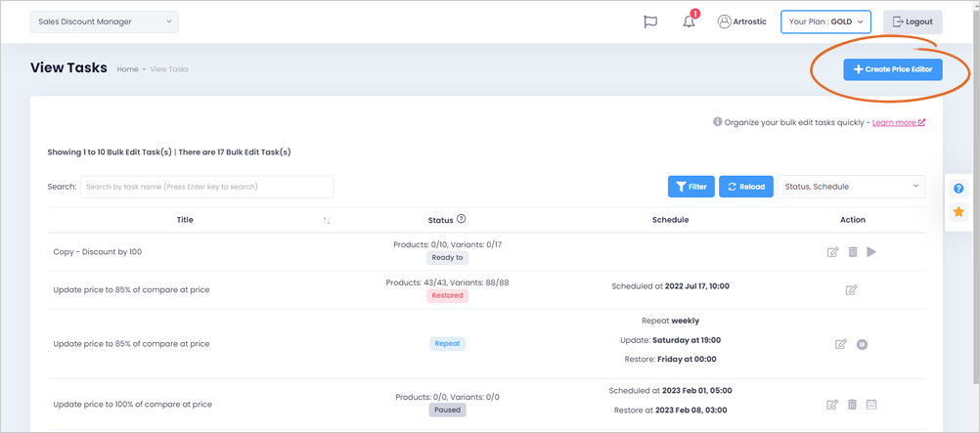Click the Action column header
This screenshot has width=980, height=433.
click(853, 220)
